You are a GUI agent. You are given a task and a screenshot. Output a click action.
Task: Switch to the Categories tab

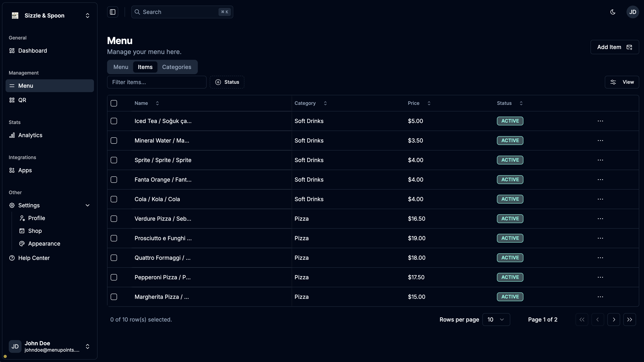pos(177,67)
